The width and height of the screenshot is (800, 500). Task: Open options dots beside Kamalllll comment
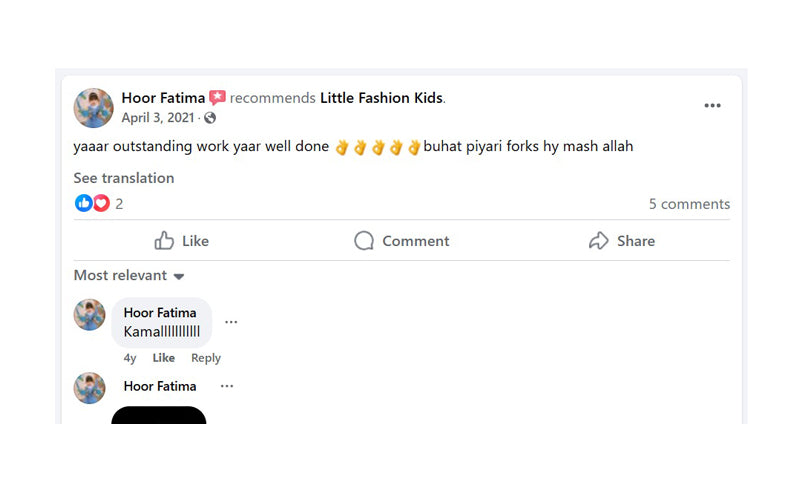point(231,322)
